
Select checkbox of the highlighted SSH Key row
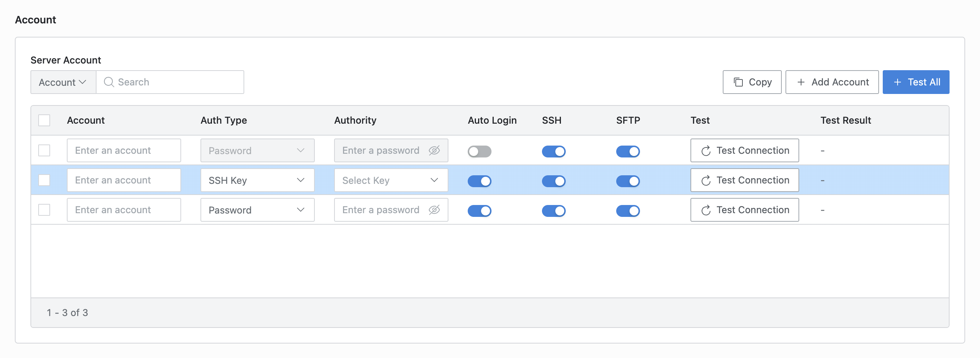point(44,180)
